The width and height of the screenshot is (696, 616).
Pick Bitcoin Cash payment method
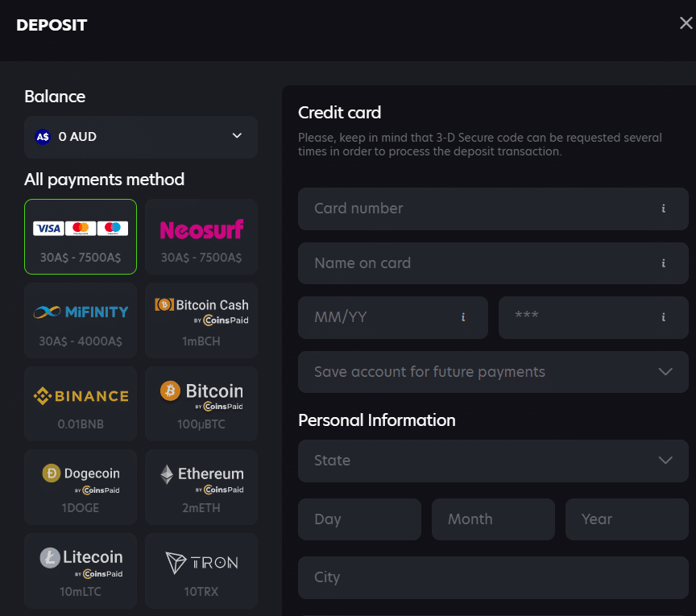click(201, 320)
